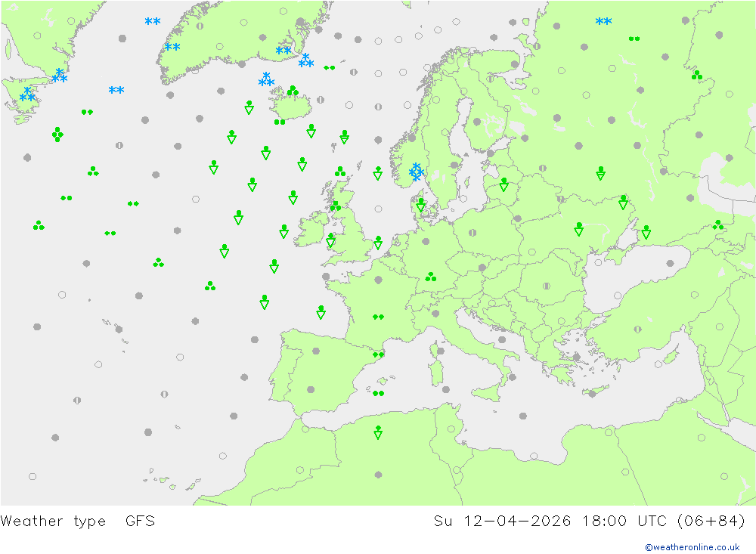Click the green triple-dot symbol north of Scotland
This screenshot has width=756, height=554.
tap(340, 171)
